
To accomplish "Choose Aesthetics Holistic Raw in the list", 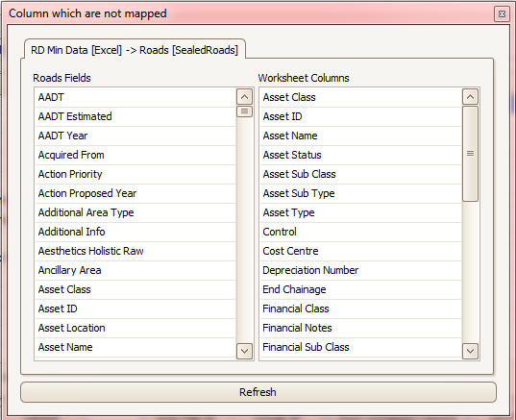I will click(x=135, y=251).
